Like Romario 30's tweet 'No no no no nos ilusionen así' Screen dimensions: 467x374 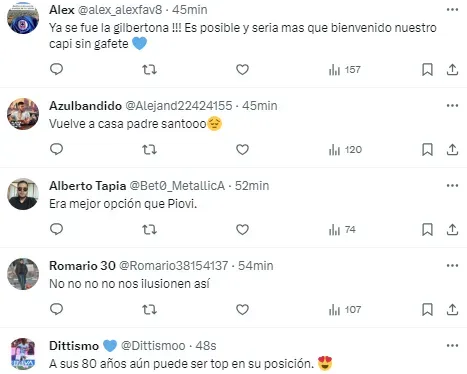coord(242,310)
